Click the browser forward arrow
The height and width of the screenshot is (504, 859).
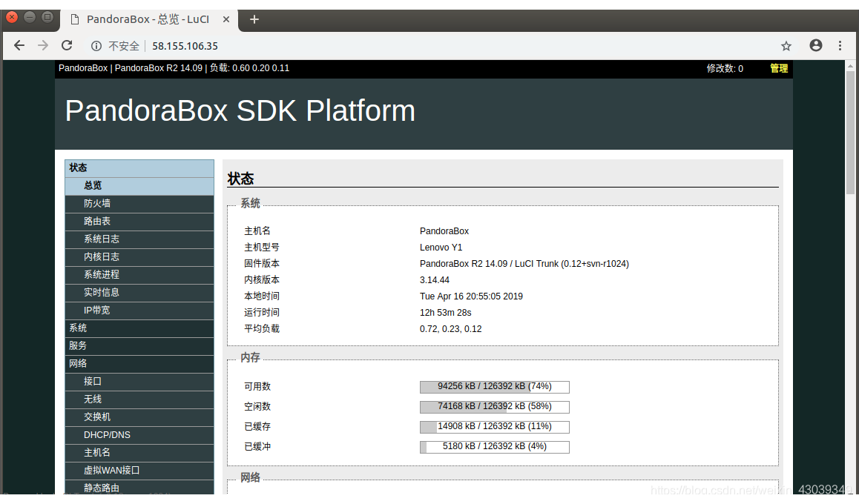pyautogui.click(x=43, y=45)
